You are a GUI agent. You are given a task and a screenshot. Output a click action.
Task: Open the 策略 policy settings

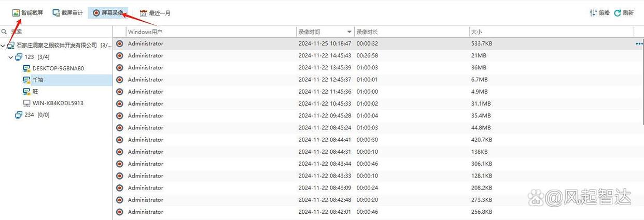tap(599, 13)
